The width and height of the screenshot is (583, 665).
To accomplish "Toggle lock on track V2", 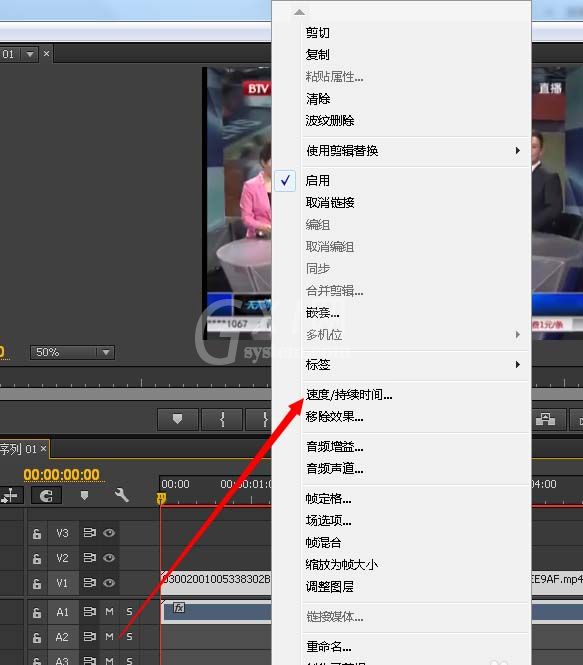I will [x=37, y=559].
